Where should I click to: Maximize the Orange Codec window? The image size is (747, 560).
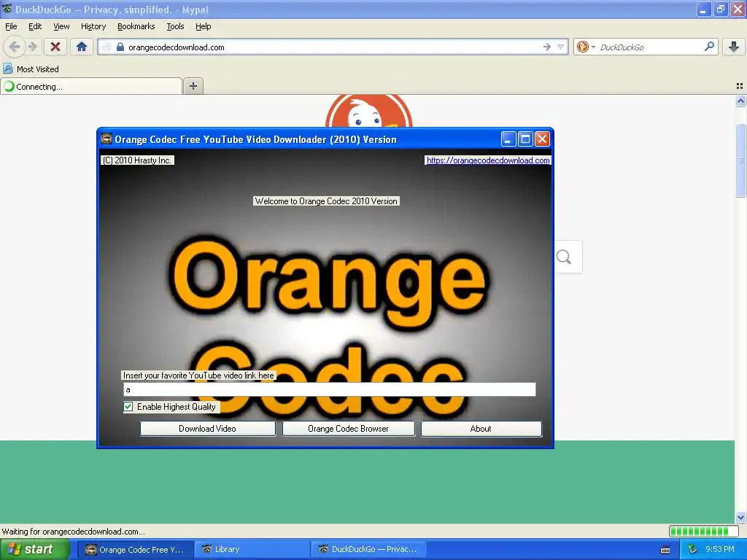tap(525, 139)
